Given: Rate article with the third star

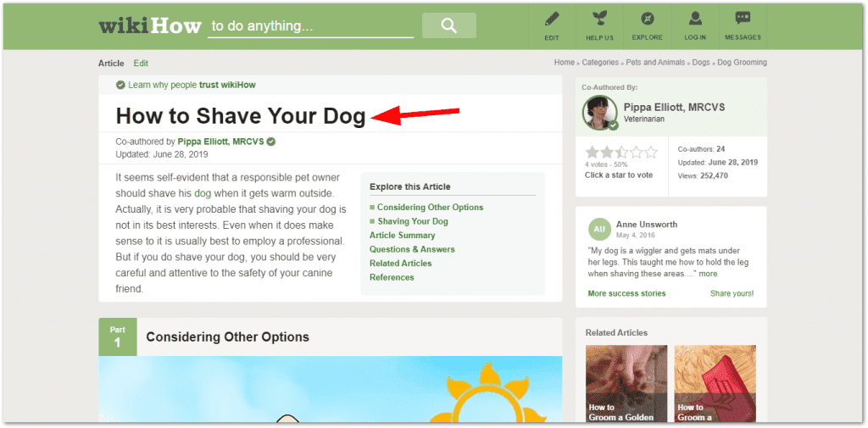Looking at the screenshot, I should tap(621, 153).
